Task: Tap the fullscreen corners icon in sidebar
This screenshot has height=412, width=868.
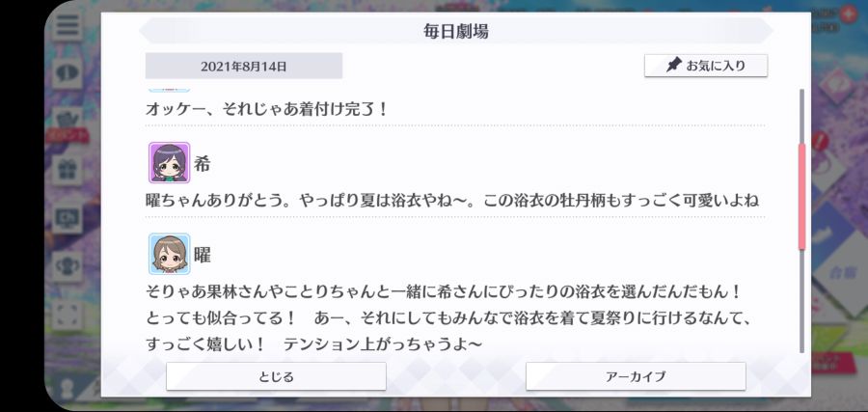Action: tap(68, 315)
